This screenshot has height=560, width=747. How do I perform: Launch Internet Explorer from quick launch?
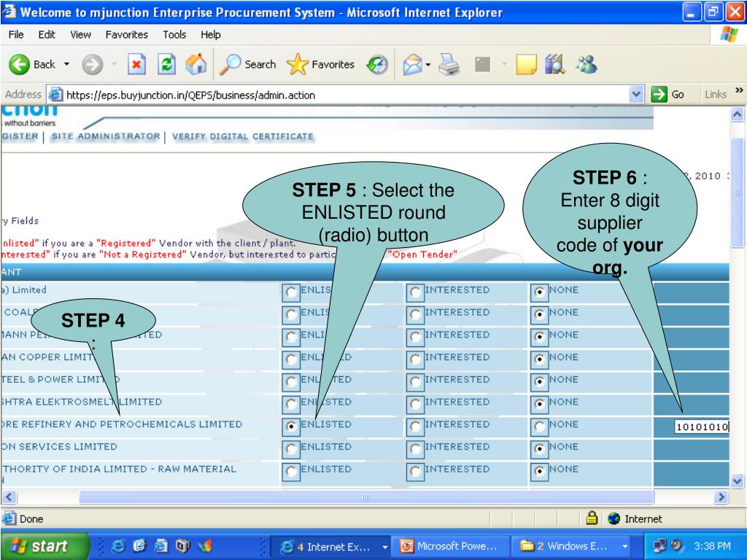tap(118, 546)
